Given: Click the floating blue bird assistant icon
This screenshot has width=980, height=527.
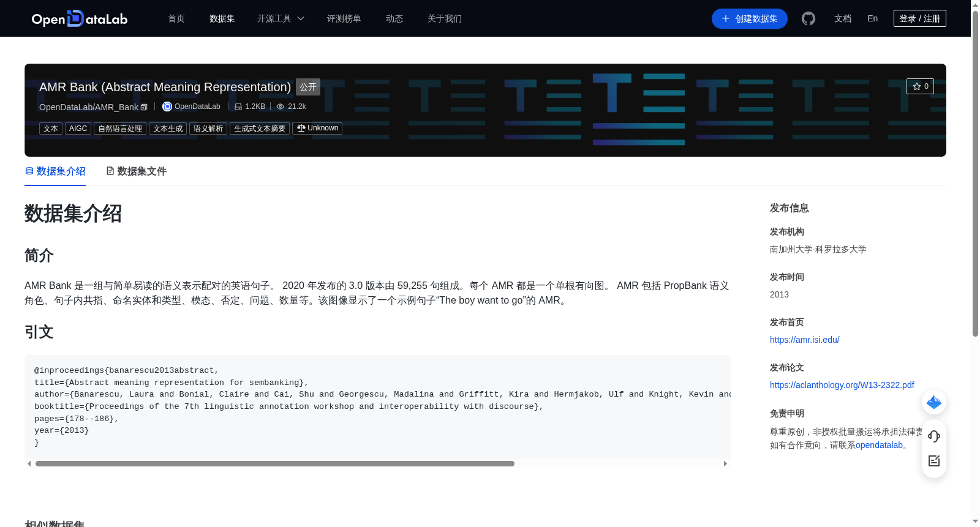Looking at the screenshot, I should coord(934,402).
